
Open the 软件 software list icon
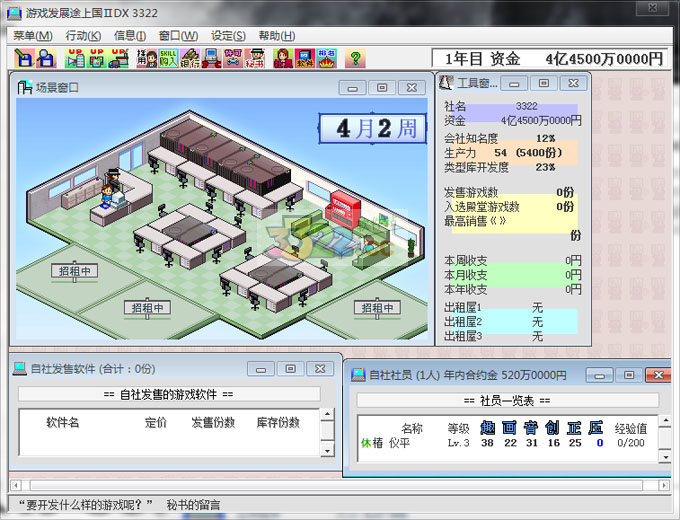(x=305, y=58)
